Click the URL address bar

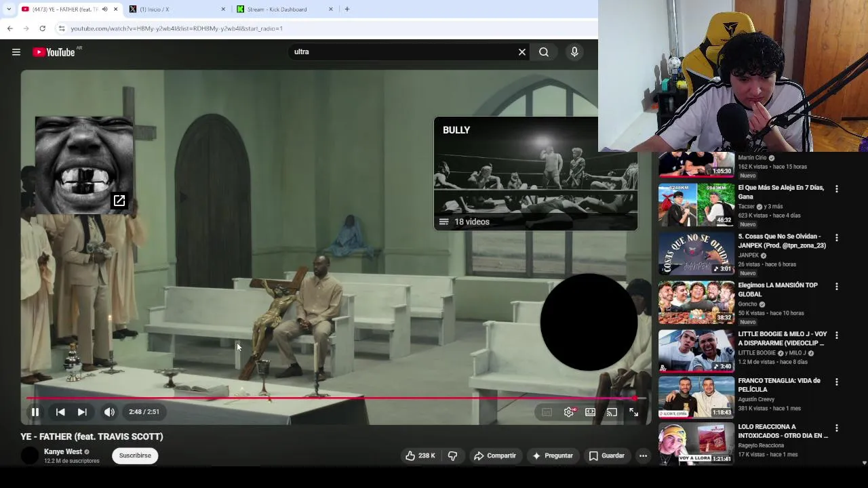click(325, 28)
